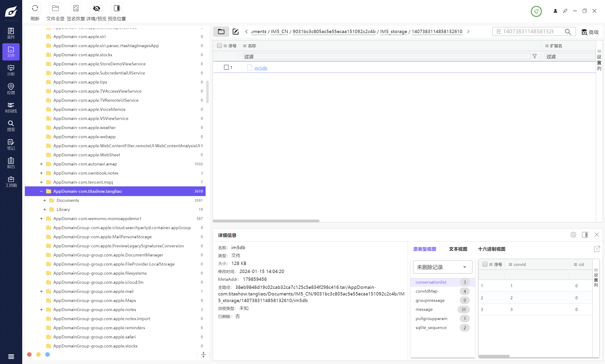Click the file list horizontal scrollbar
The image size is (605, 364).
pos(266,221)
